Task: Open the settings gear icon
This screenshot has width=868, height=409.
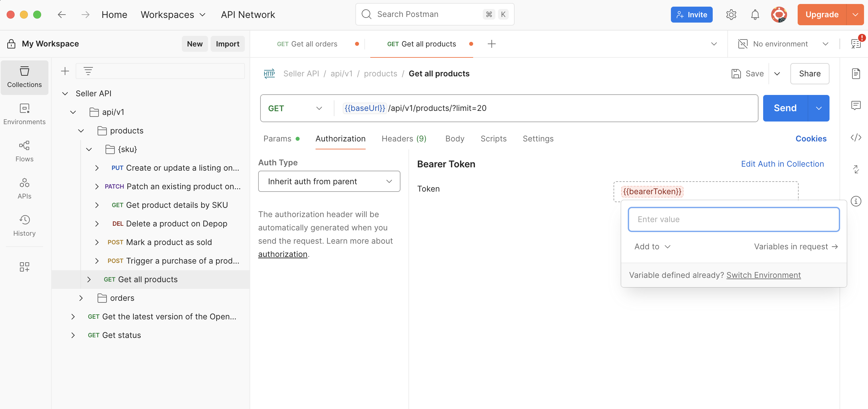Action: pyautogui.click(x=731, y=15)
